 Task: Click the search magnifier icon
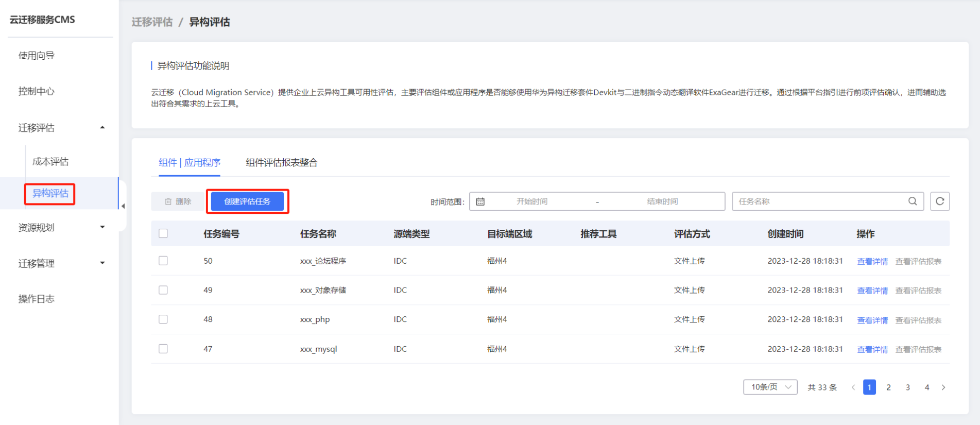tap(913, 201)
